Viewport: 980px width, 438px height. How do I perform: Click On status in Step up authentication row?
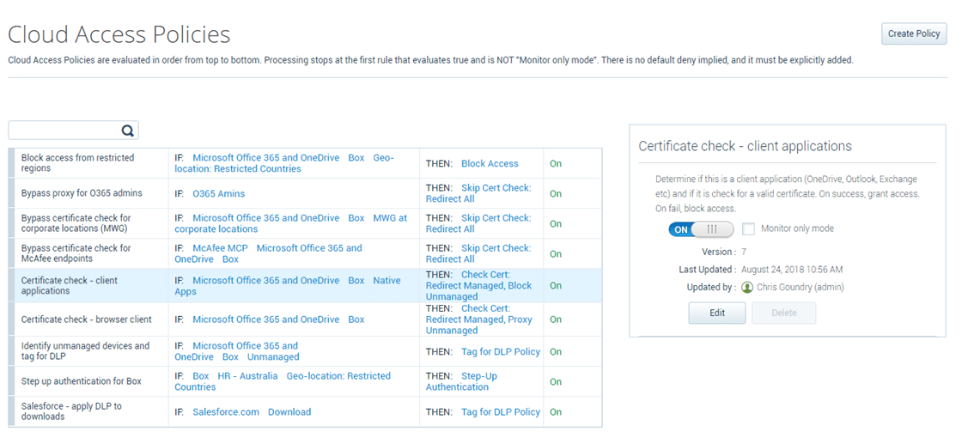pos(556,381)
